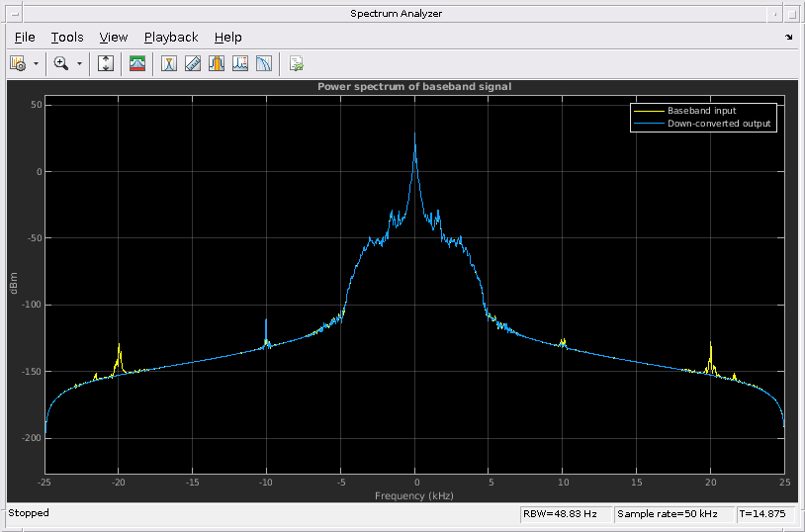Open the Spectral Mask icon

pos(138,63)
